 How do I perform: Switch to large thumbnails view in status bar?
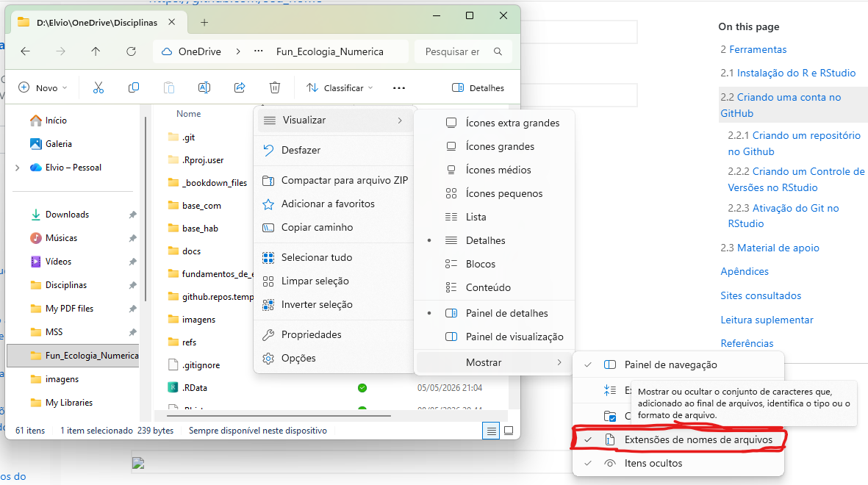[509, 431]
